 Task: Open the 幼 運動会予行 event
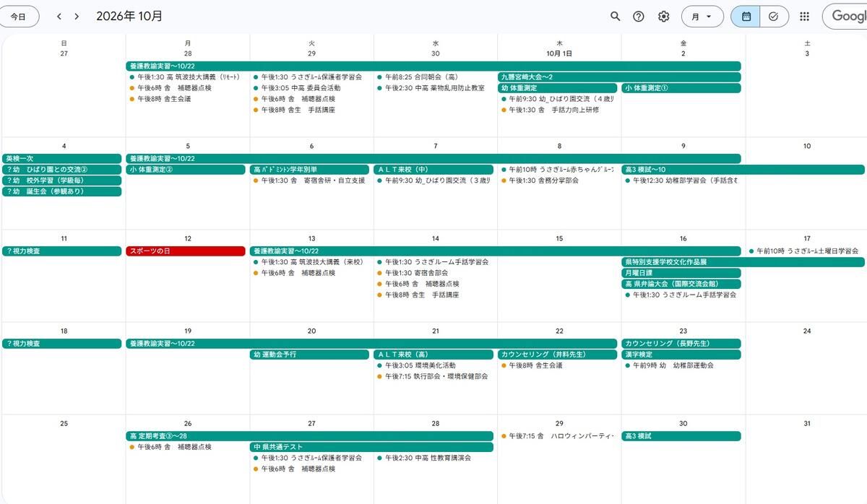[310, 355]
